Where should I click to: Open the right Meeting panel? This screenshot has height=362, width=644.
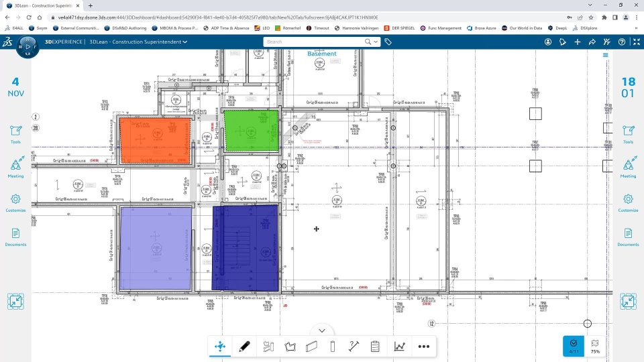[x=628, y=167]
